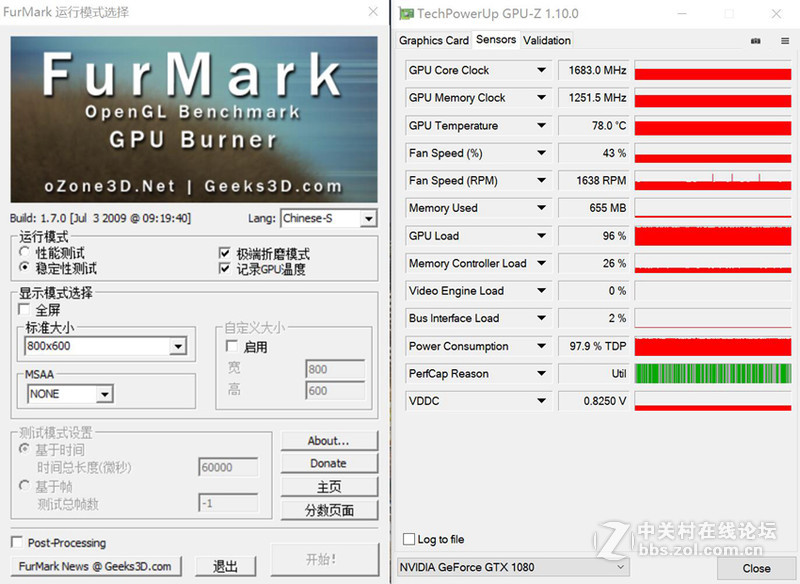Expand the GPU Memory Clock sensor dropdown
The width and height of the screenshot is (800, 584).
coord(541,97)
